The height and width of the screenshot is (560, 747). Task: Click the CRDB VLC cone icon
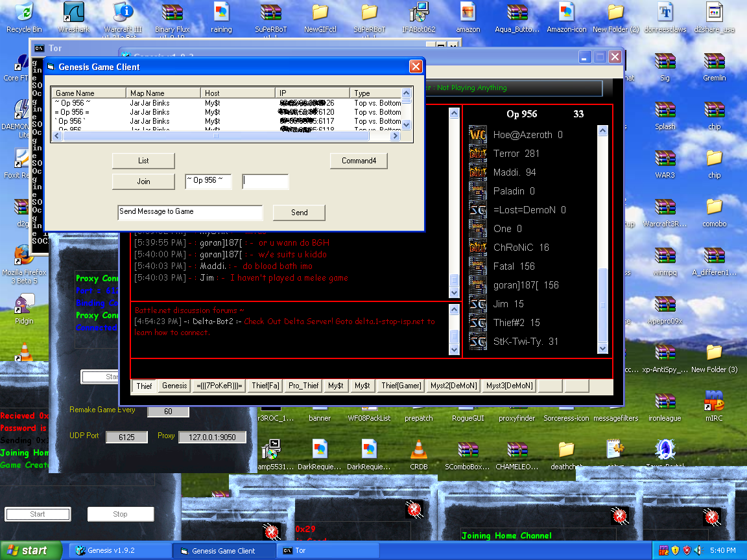[419, 450]
